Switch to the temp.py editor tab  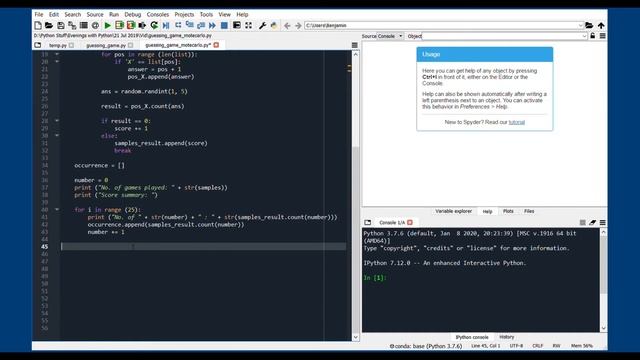[58, 45]
